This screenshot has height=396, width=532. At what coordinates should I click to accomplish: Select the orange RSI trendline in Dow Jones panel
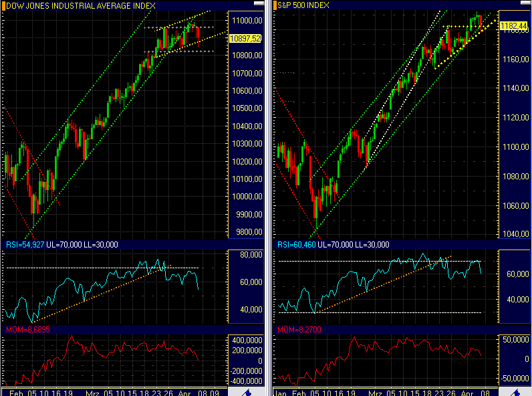[102, 294]
